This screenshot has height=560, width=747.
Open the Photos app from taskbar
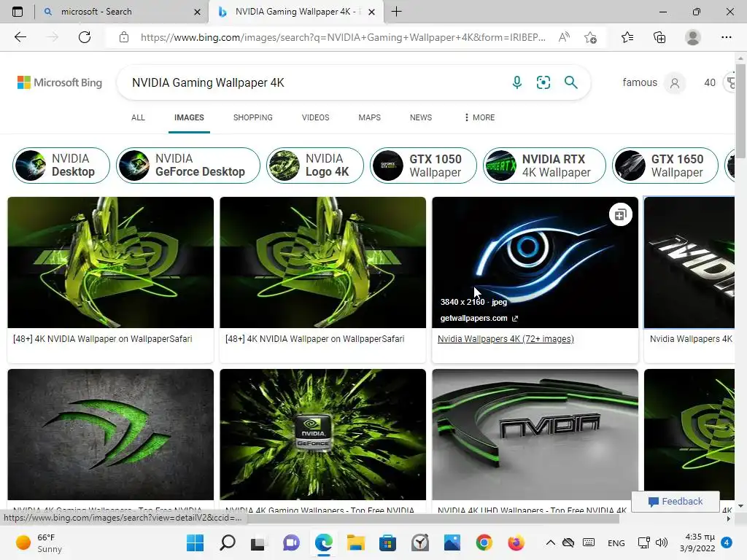pyautogui.click(x=452, y=542)
